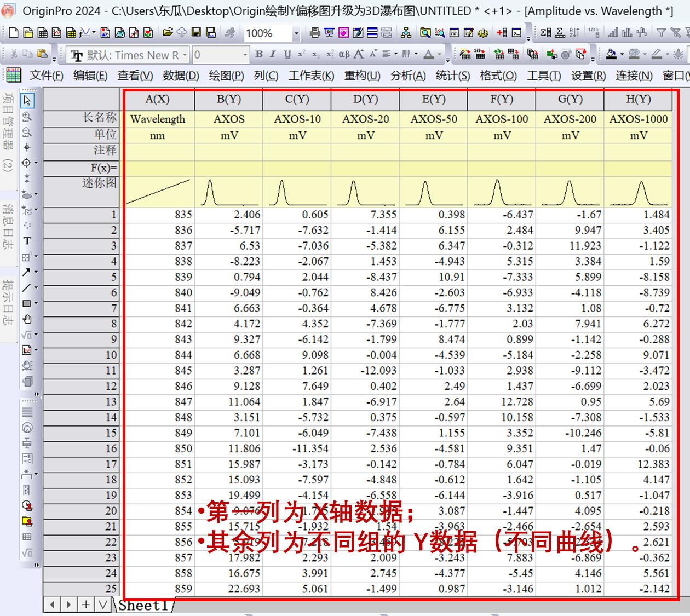This screenshot has height=616, width=690.
Task: Click the AXOS-1000 sparkline in column H
Action: coord(639,192)
